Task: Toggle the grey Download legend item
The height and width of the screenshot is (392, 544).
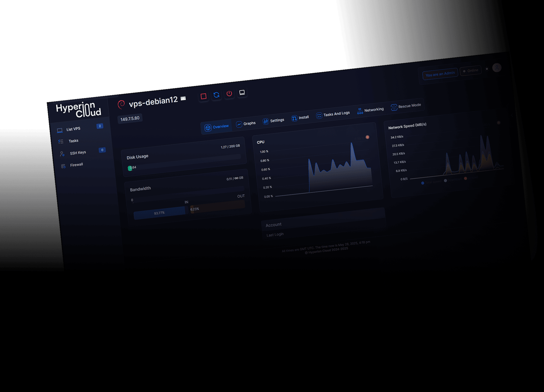Action: [x=453, y=180]
